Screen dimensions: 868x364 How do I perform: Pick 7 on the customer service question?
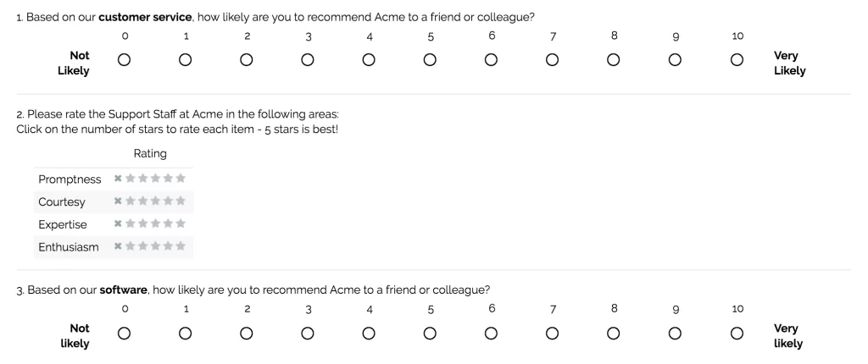click(x=553, y=60)
